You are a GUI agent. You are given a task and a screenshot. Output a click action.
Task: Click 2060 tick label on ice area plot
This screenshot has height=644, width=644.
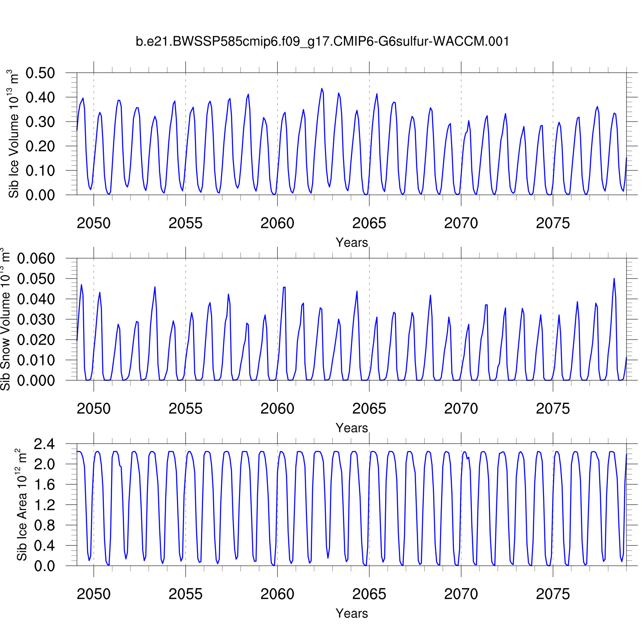(277, 594)
